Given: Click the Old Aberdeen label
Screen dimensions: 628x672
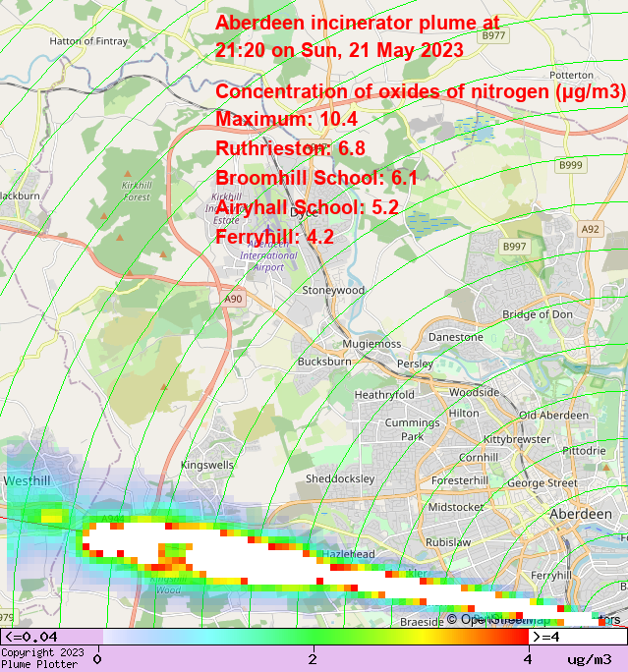Looking at the screenshot, I should click(x=554, y=416).
